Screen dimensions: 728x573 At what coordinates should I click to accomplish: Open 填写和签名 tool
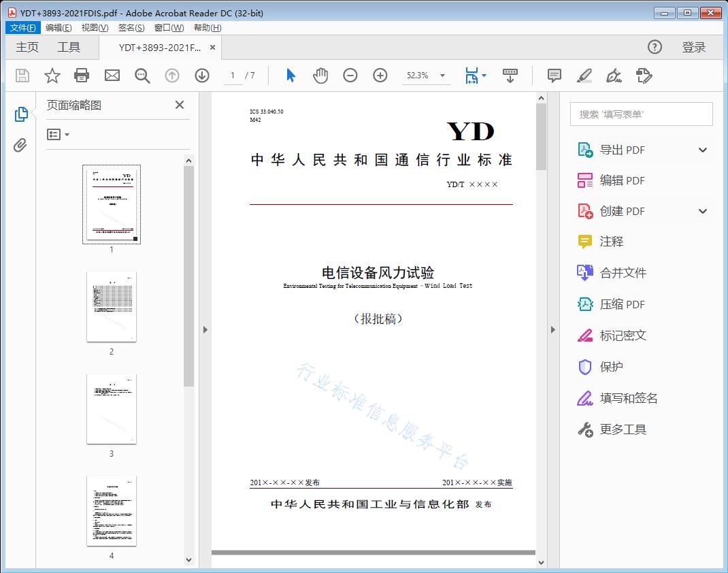click(x=629, y=398)
